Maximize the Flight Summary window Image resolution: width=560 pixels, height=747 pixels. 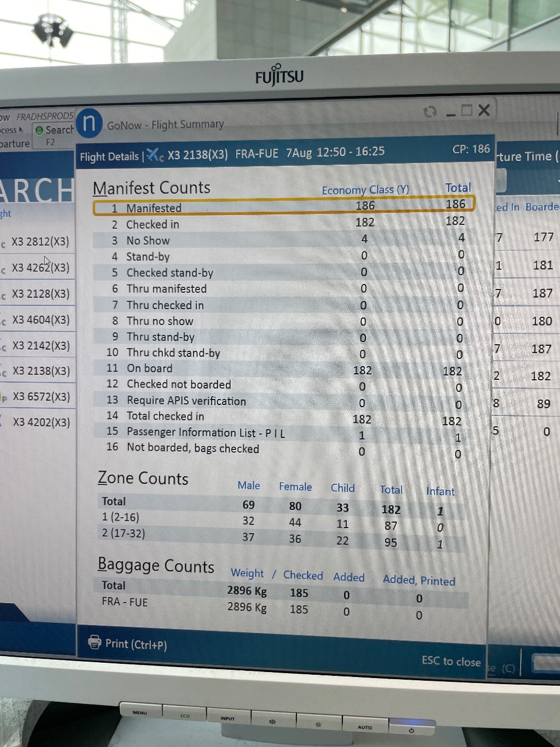[x=466, y=111]
